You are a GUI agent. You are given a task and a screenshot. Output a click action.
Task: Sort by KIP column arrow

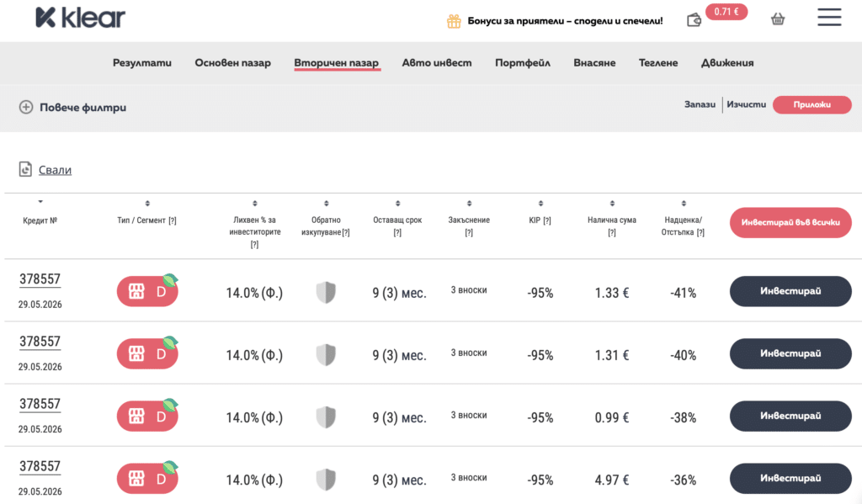(540, 204)
